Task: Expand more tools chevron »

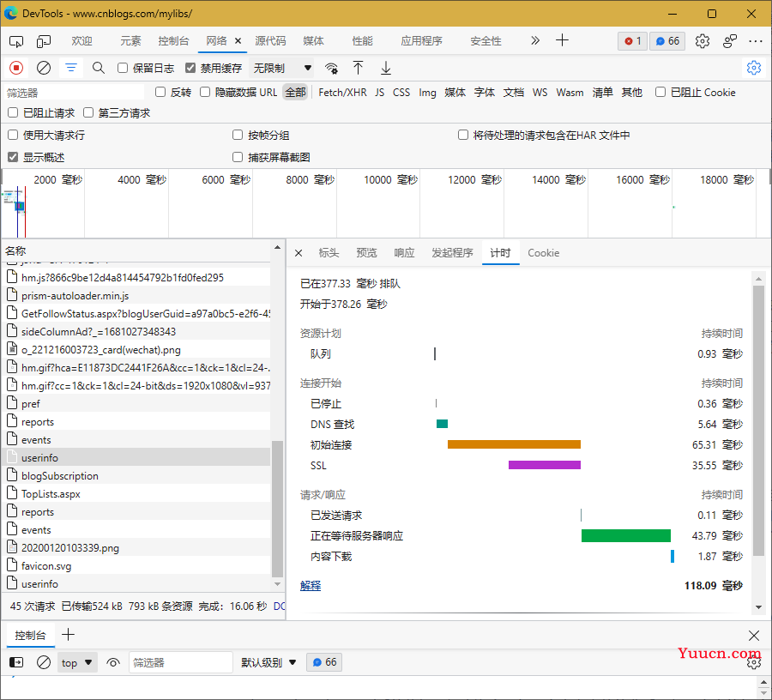Action: tap(535, 40)
